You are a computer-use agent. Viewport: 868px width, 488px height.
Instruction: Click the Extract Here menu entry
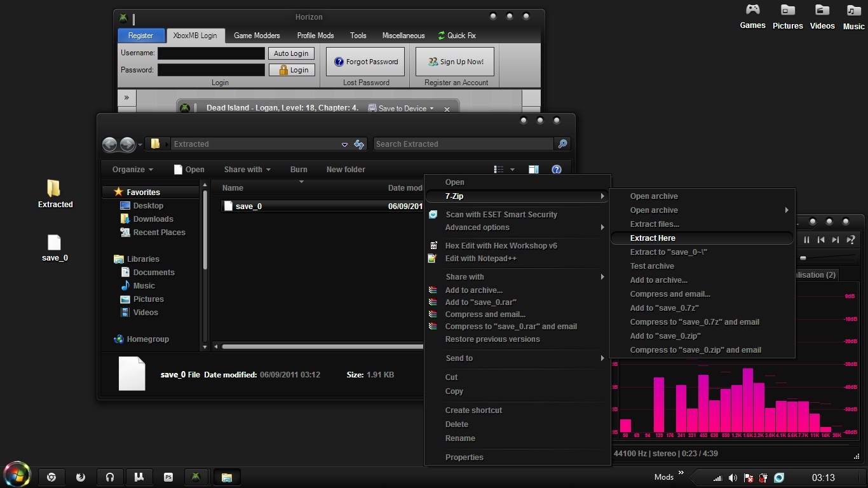click(653, 238)
